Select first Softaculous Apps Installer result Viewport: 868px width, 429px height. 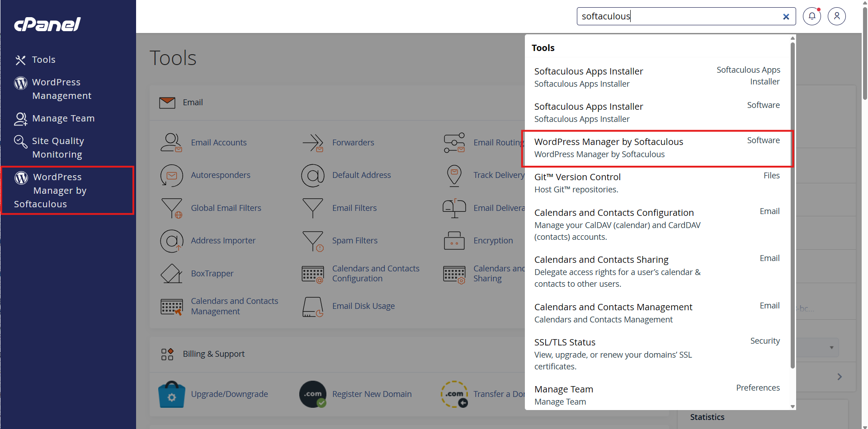(x=657, y=77)
